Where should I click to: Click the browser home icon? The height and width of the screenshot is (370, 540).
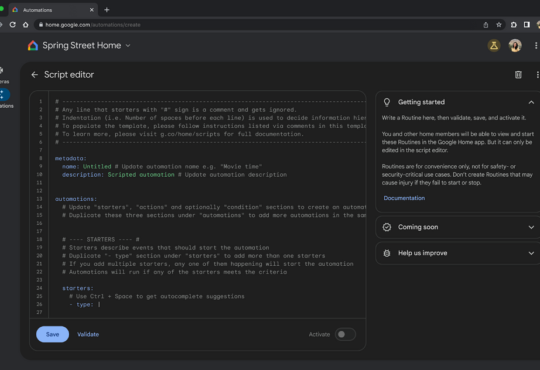tap(25, 25)
